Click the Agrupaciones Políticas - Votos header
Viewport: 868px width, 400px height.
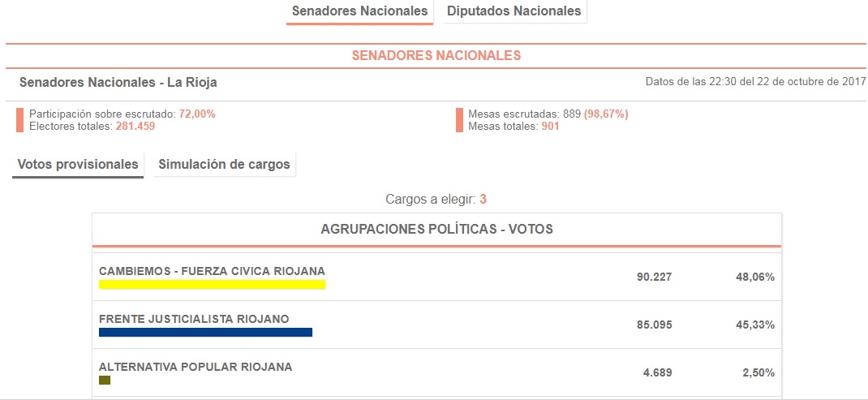click(x=436, y=230)
